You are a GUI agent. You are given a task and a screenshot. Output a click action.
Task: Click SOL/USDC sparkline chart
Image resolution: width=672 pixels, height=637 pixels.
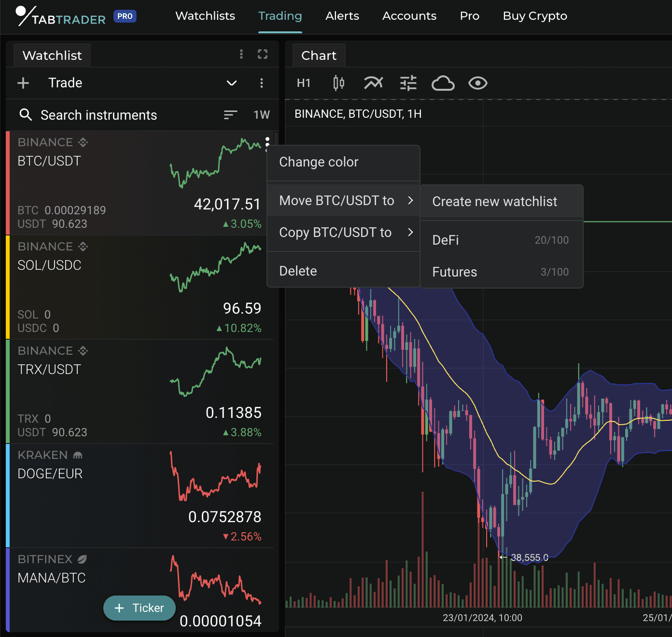[215, 267]
